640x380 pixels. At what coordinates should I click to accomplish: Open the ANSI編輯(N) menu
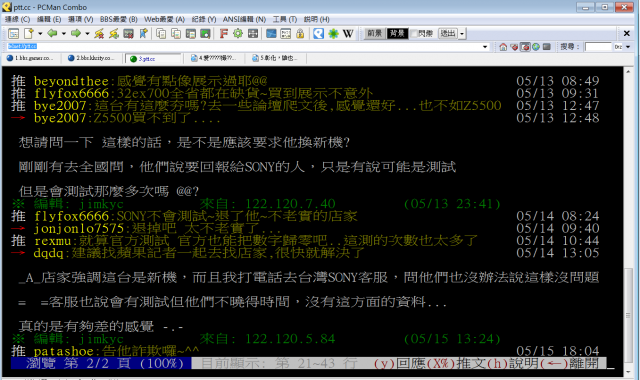point(244,19)
